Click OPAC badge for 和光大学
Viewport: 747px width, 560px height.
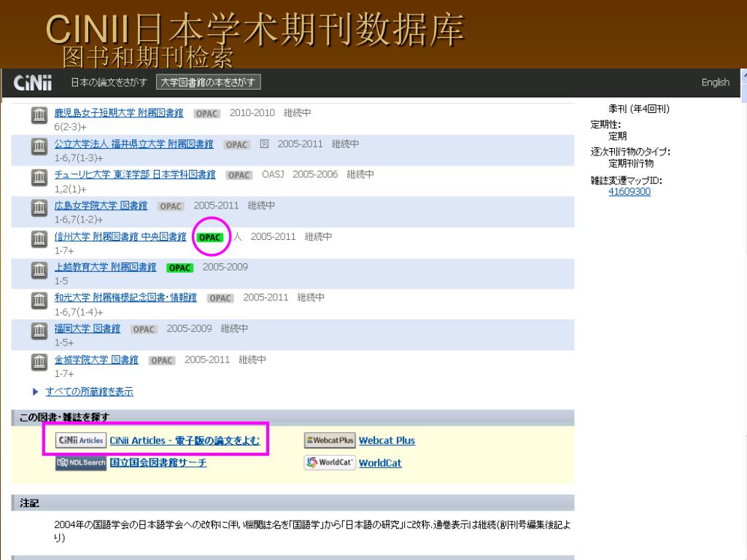pyautogui.click(x=220, y=298)
